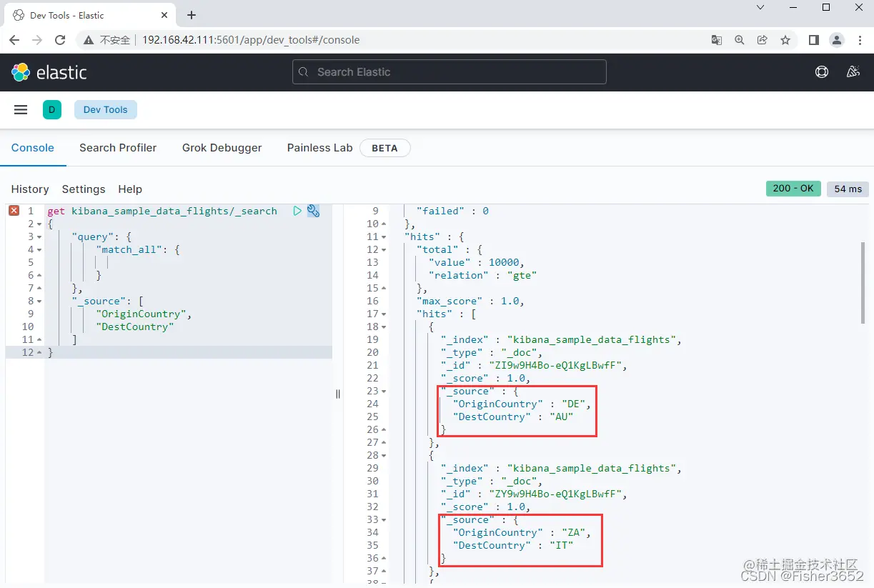Screen dimensions: 874x588
Task: Click the _id ZI9w9H4Bo-eQ1KgLBwfF line
Action: pos(533,366)
